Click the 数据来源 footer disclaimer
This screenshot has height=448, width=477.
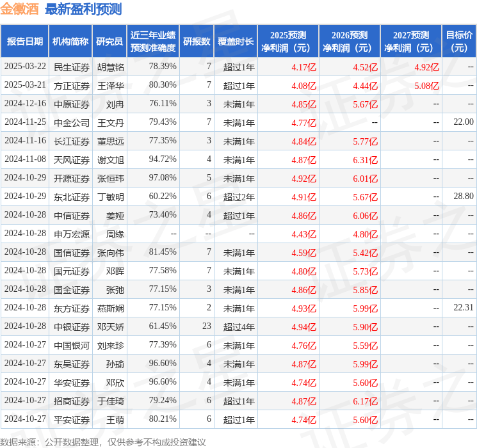[103, 442]
